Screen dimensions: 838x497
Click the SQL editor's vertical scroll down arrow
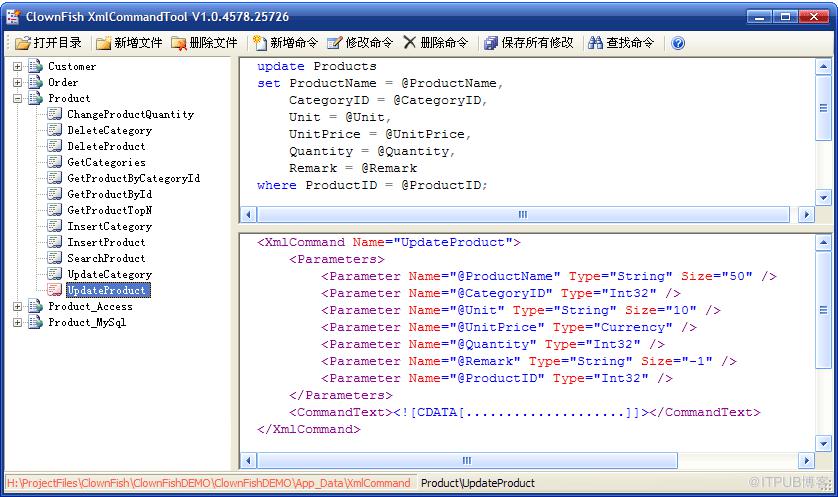click(823, 197)
